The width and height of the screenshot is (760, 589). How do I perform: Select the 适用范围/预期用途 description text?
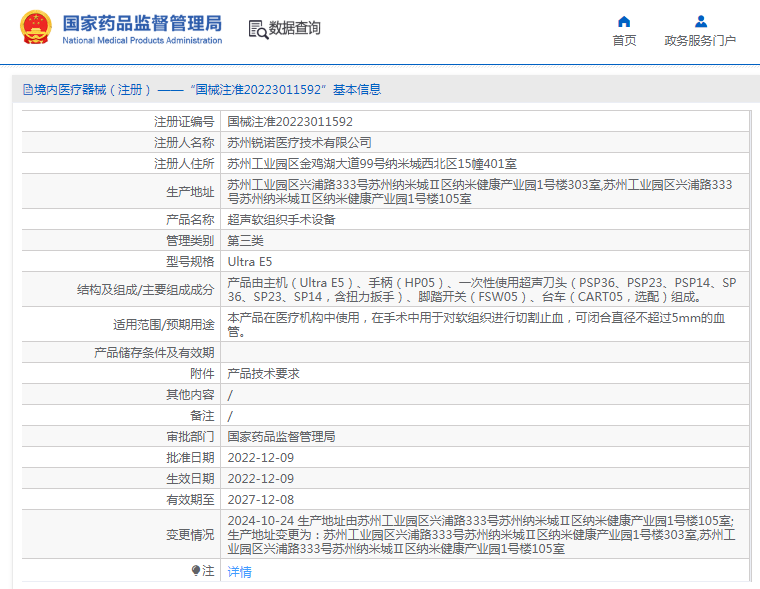coord(476,324)
